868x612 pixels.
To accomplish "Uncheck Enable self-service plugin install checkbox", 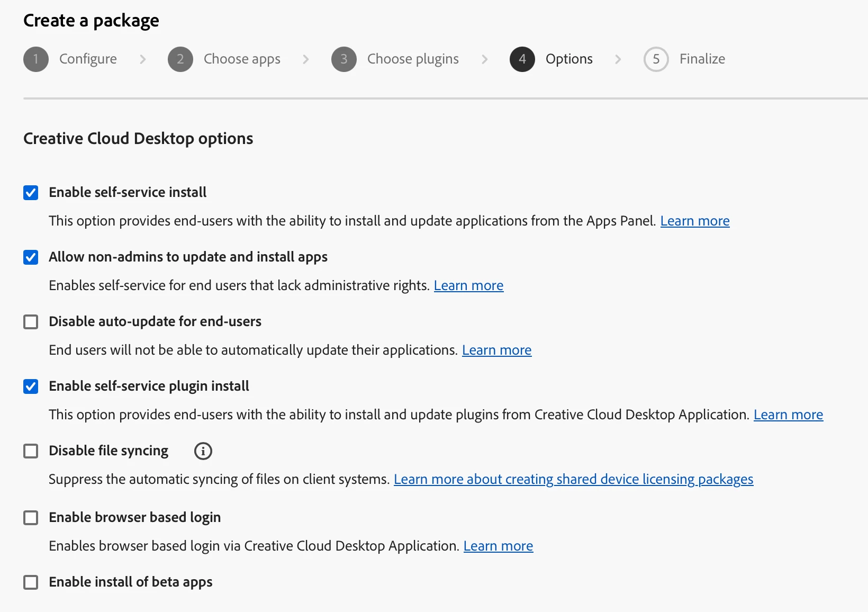I will 31,386.
